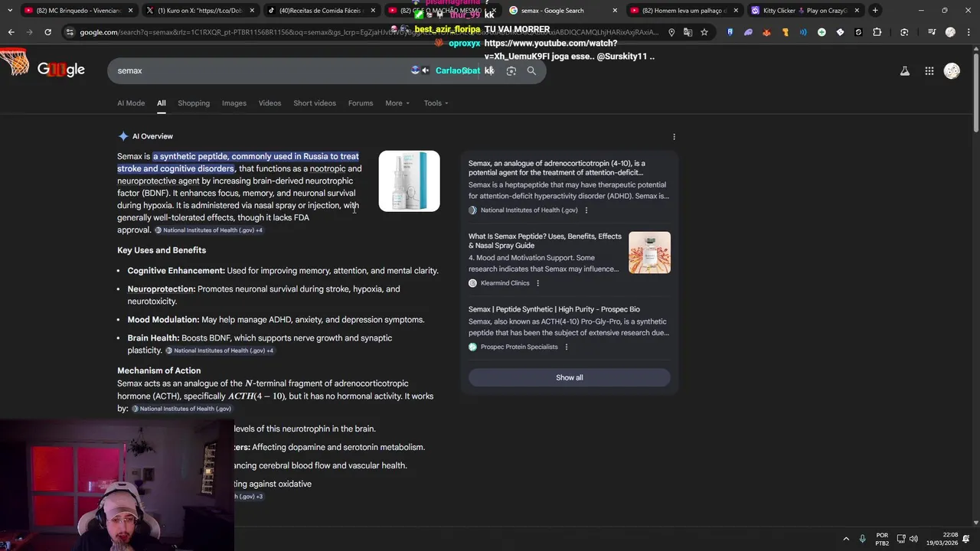Viewport: 980px width, 551px height.
Task: Open the taskbar volume icon
Action: pyautogui.click(x=915, y=538)
